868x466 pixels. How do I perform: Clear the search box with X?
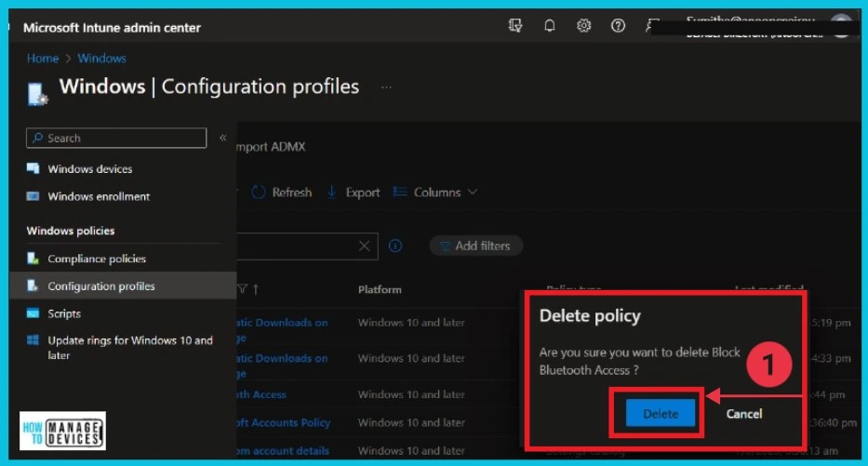coord(365,246)
